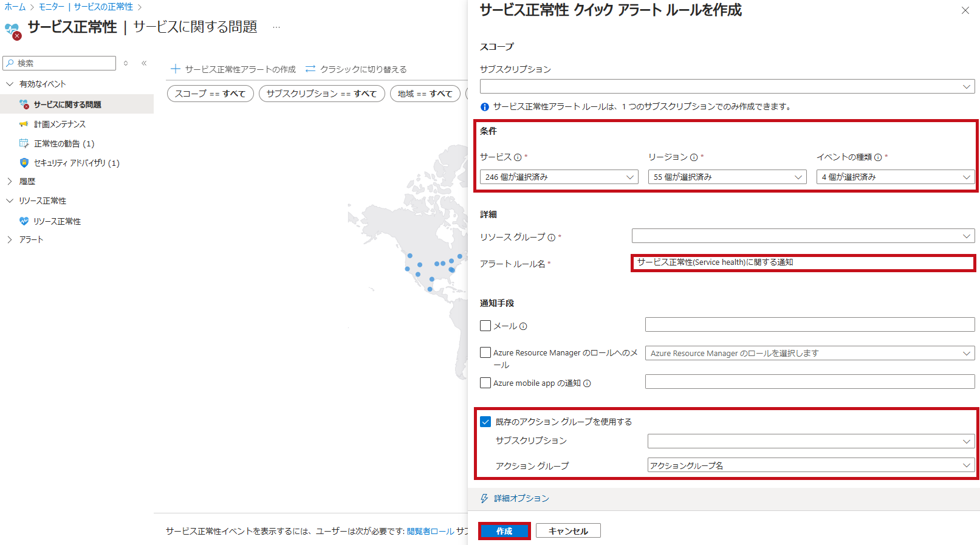
Task: Click the info icon next to メール checkbox
Action: point(523,326)
